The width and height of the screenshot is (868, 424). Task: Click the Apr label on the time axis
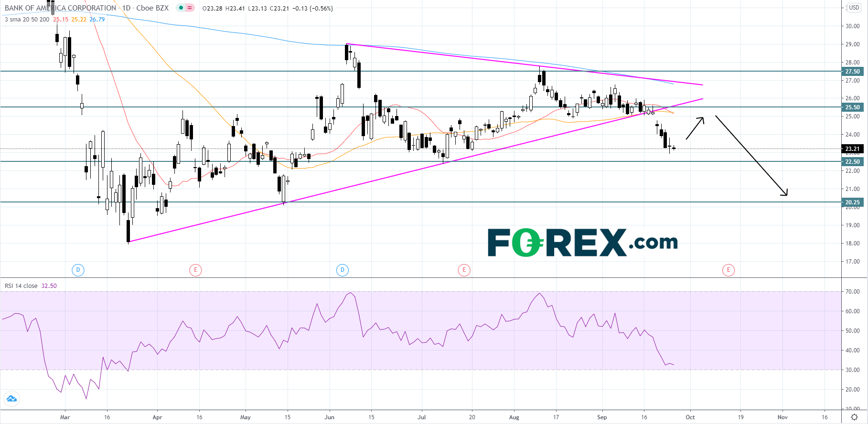click(157, 417)
